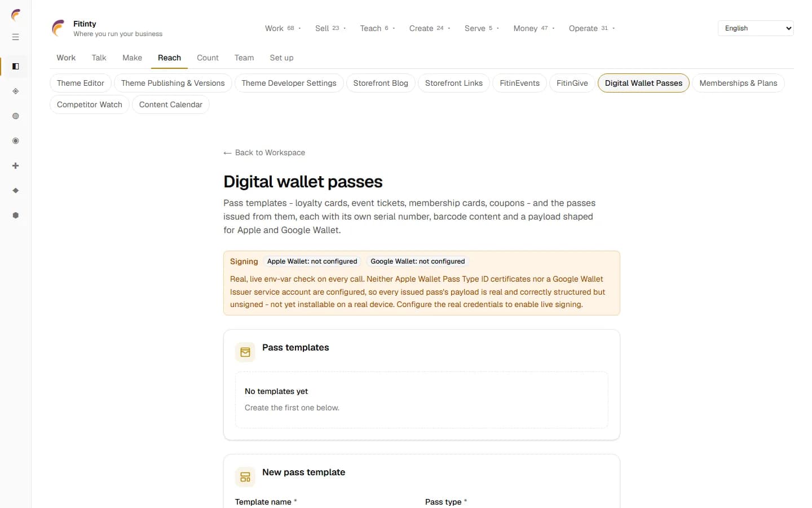Image resolution: width=812 pixels, height=508 pixels.
Task: Switch to the Team tab
Action: pyautogui.click(x=244, y=58)
